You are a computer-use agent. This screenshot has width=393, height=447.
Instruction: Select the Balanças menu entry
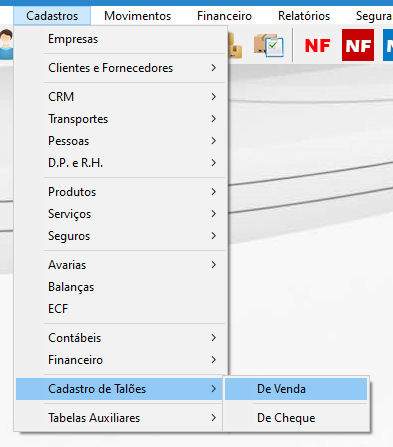[120, 287]
